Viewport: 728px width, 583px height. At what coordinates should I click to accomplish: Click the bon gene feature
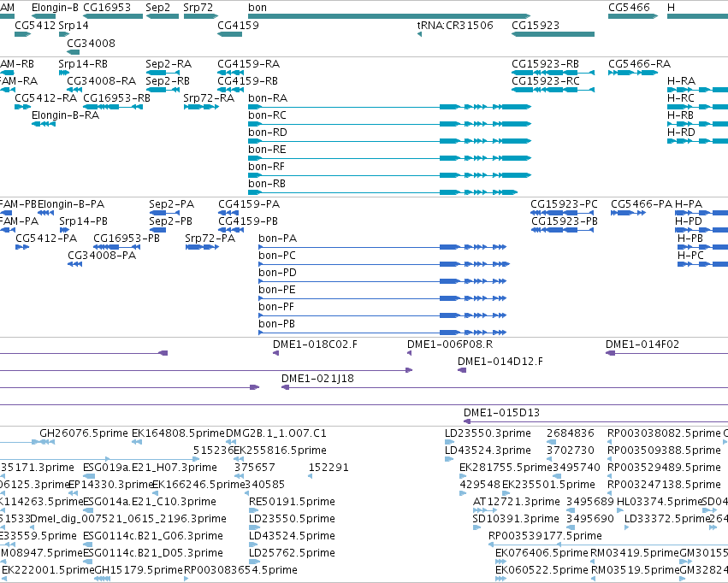(389, 16)
